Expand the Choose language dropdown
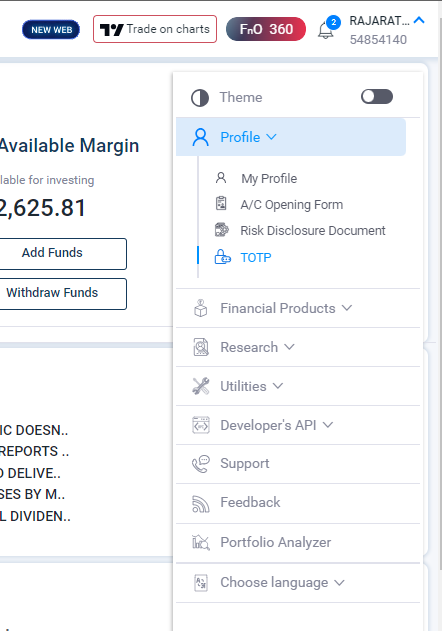The width and height of the screenshot is (442, 631). coord(298,582)
